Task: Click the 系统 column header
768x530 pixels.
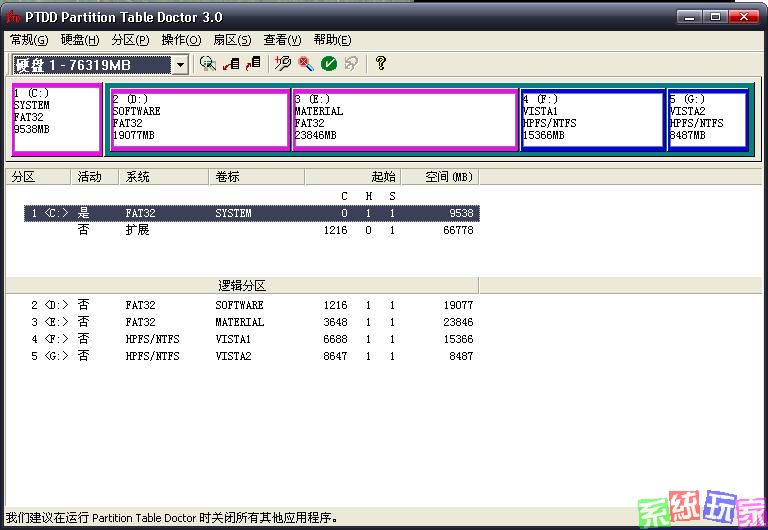Action: 164,177
